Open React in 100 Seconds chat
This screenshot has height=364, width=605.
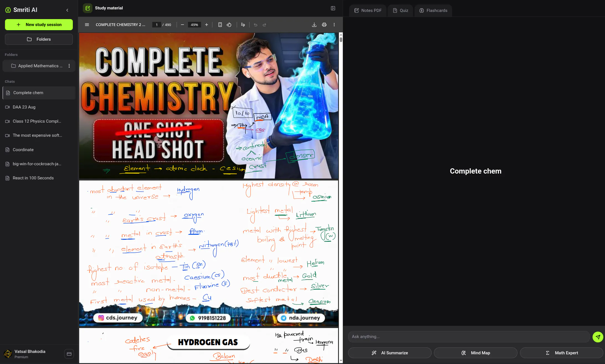click(x=39, y=178)
